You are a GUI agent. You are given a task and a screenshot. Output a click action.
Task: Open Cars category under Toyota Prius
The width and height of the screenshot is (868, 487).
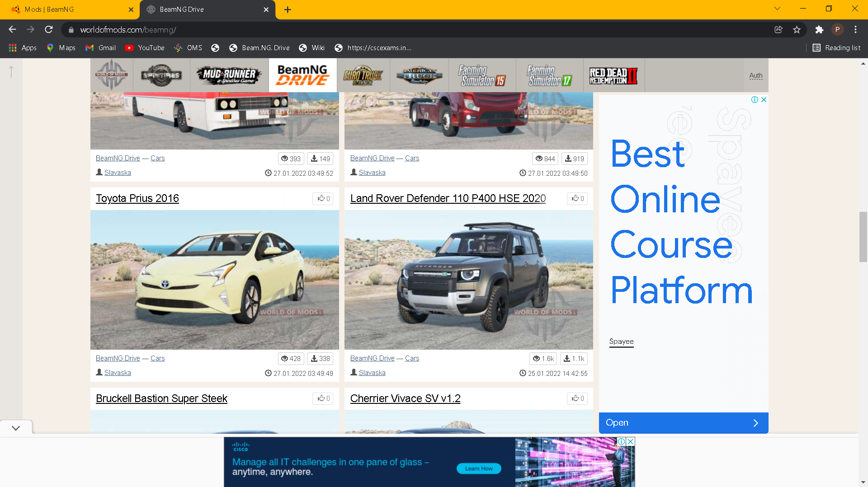coord(158,358)
